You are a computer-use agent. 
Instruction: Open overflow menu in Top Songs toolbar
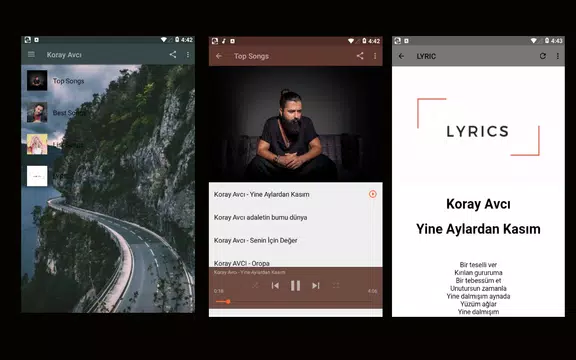pyautogui.click(x=375, y=56)
